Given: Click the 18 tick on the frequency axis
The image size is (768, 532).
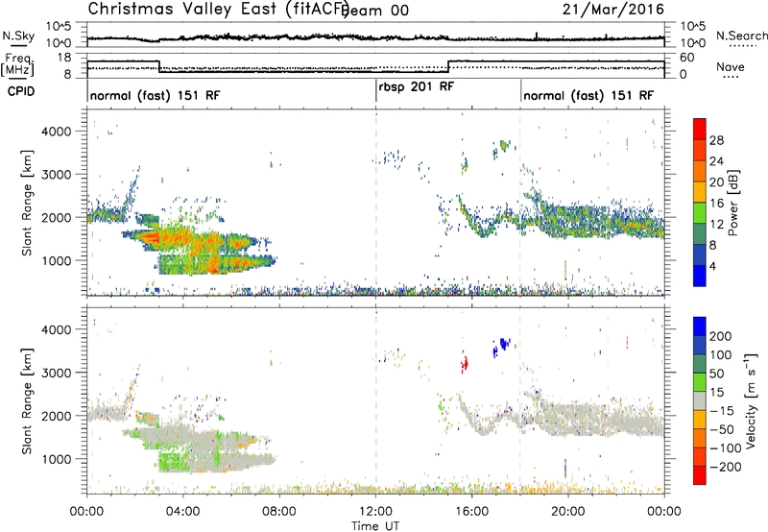Looking at the screenshot, I should [x=65, y=58].
